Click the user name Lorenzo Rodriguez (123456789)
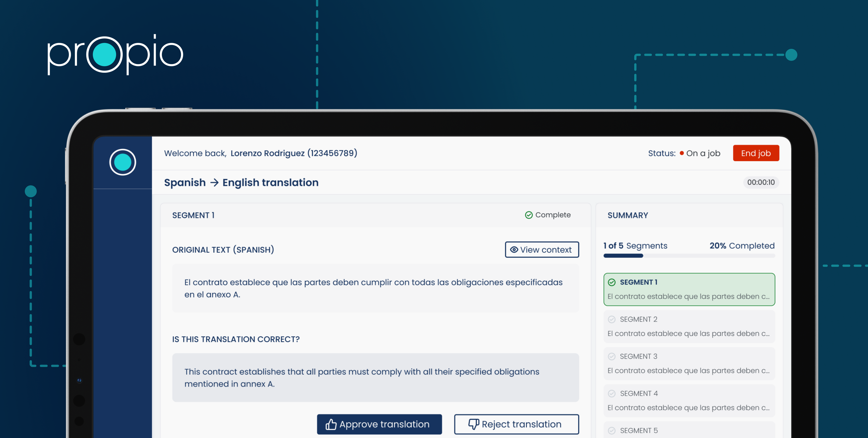Screen dimensions: 868x438 [294, 153]
